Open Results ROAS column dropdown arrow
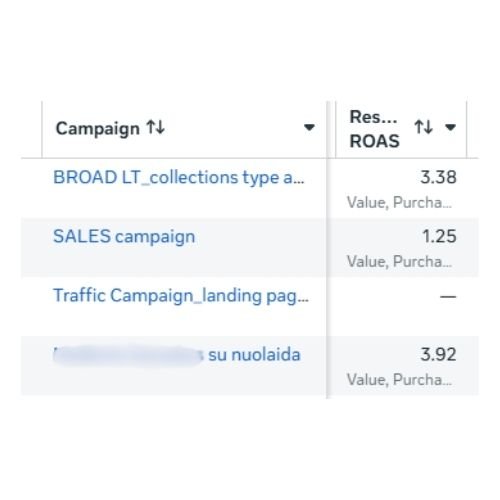Viewport: 500px width, 500px height. tap(450, 127)
